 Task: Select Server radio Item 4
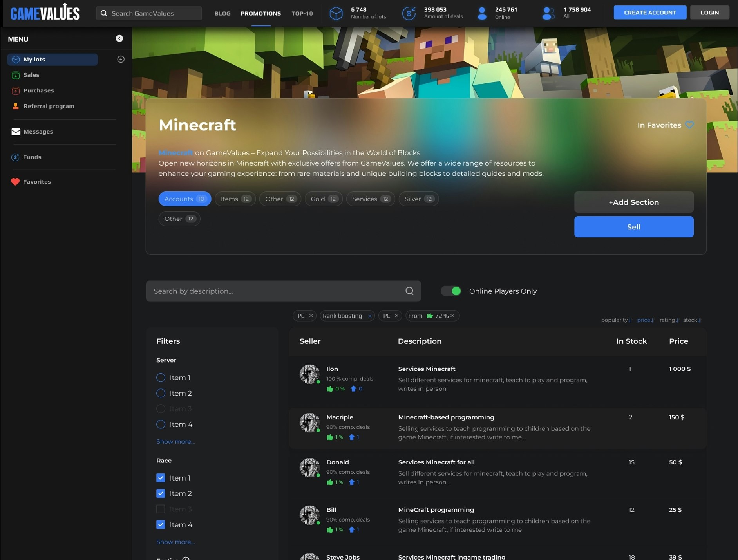coord(161,424)
